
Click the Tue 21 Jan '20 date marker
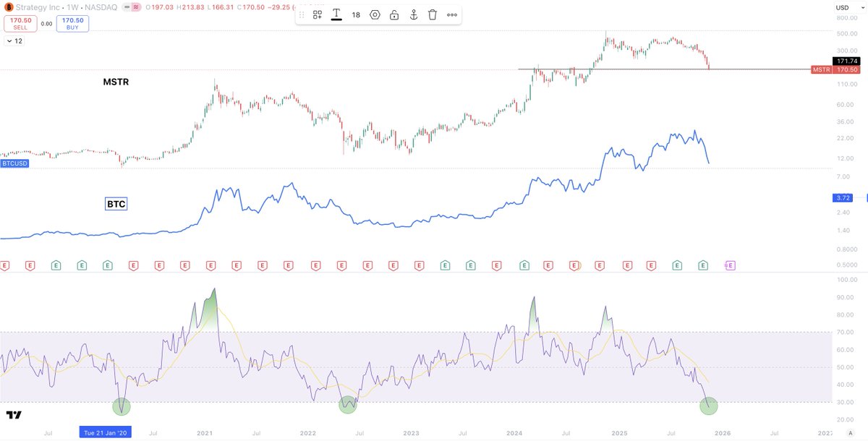105,433
